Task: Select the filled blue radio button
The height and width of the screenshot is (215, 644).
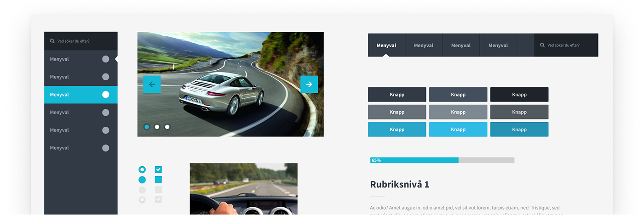Action: (x=142, y=180)
